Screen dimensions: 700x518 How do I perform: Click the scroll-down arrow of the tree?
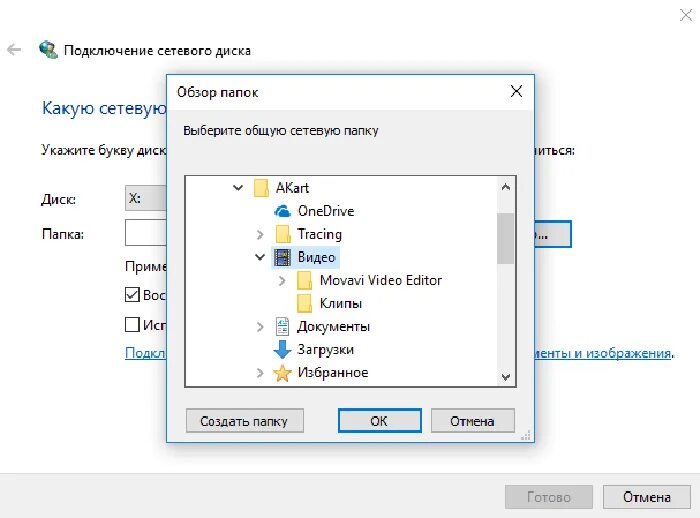pyautogui.click(x=506, y=377)
